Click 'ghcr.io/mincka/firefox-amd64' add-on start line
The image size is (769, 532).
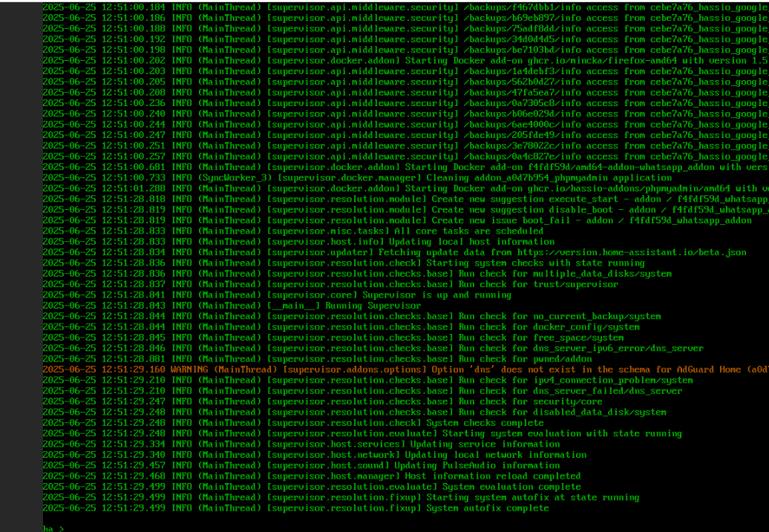tap(405, 61)
